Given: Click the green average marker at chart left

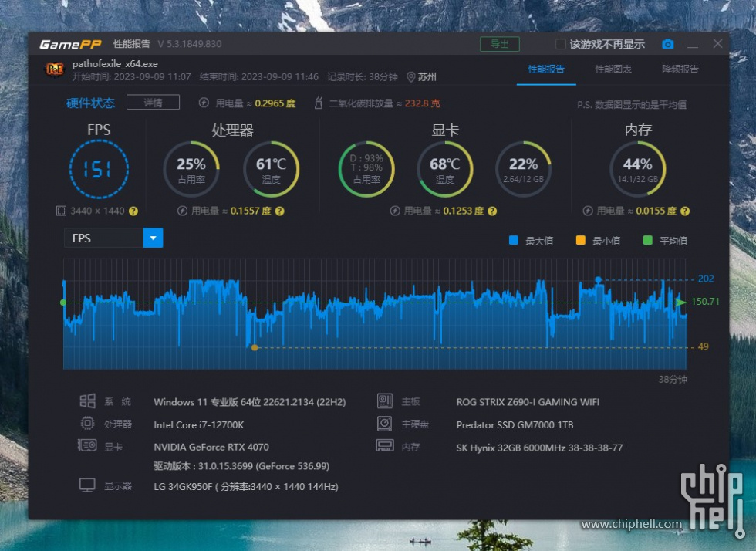Looking at the screenshot, I should 63,303.
